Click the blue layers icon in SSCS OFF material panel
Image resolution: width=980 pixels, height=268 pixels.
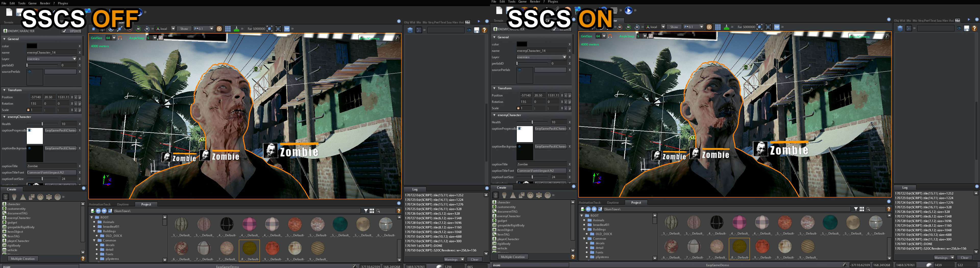pos(410,30)
